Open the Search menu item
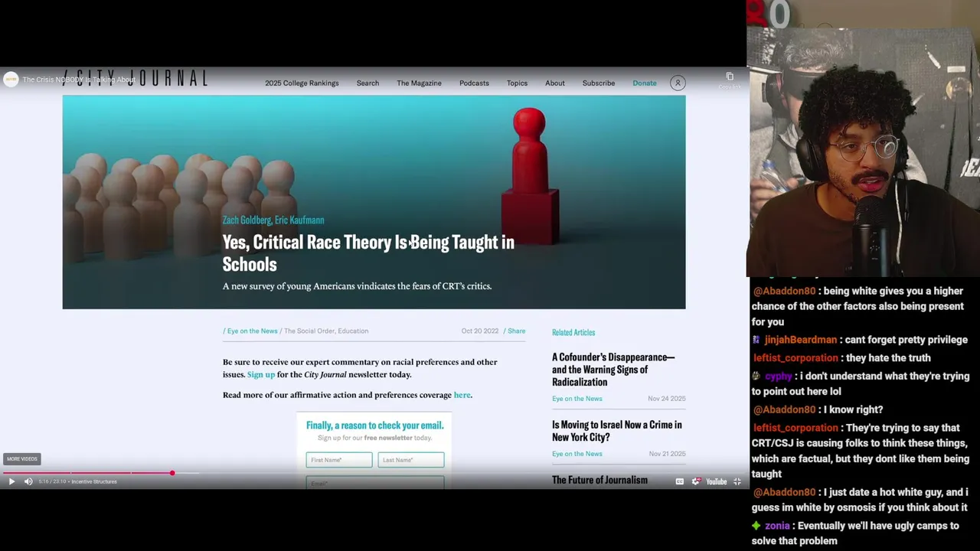The height and width of the screenshot is (551, 980). [367, 83]
